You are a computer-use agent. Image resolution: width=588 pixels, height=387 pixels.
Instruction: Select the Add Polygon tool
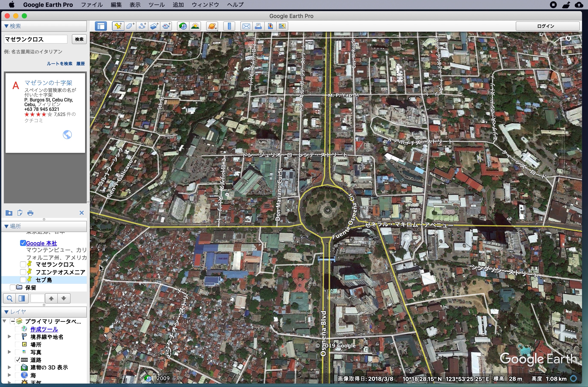coord(130,26)
